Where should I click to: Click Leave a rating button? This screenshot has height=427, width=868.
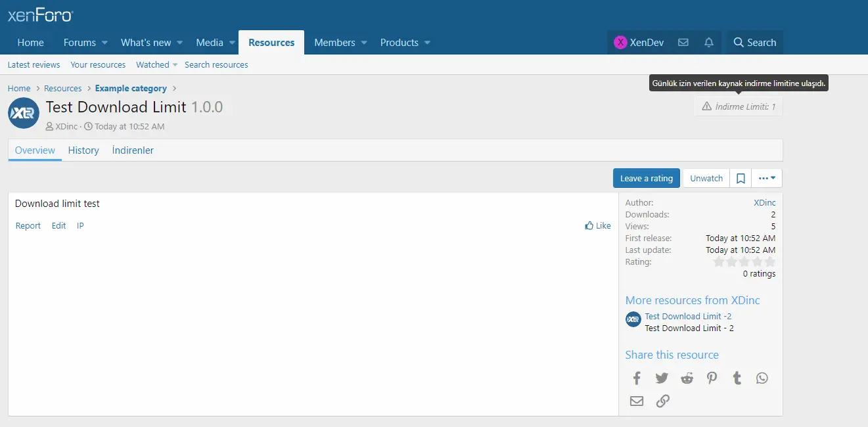[x=647, y=178]
